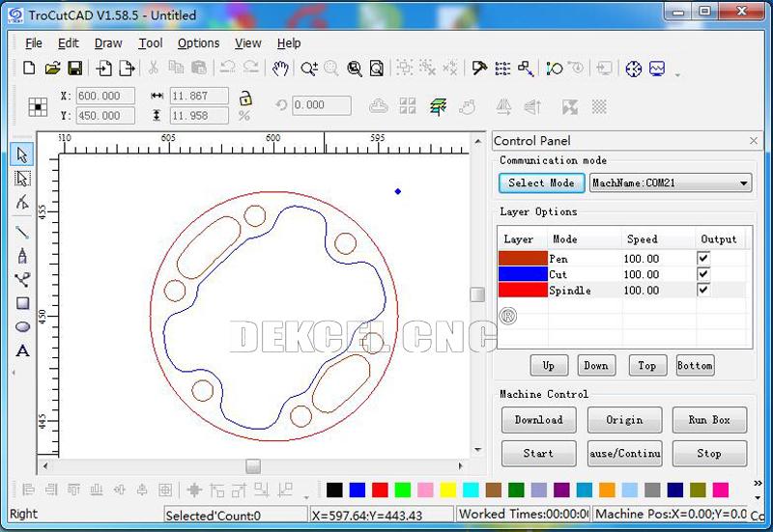Toggle Output checkbox for Pen layer
This screenshot has height=532, width=773.
(x=703, y=258)
